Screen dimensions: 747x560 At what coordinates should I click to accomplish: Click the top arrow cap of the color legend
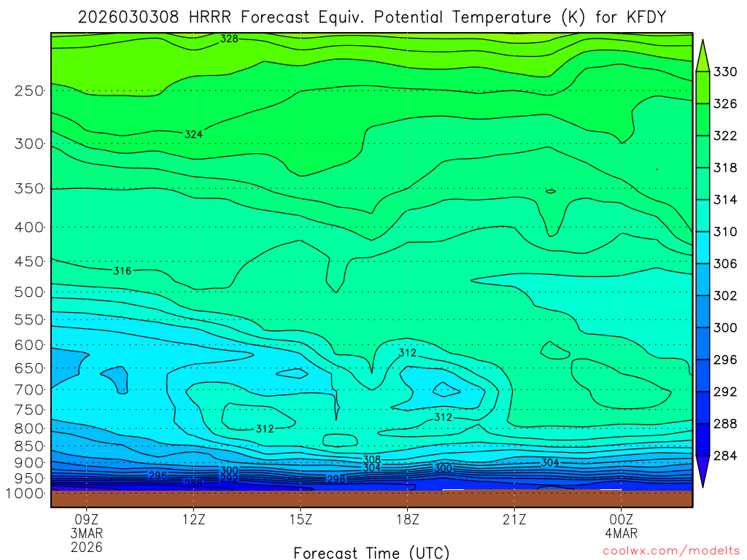click(x=703, y=57)
